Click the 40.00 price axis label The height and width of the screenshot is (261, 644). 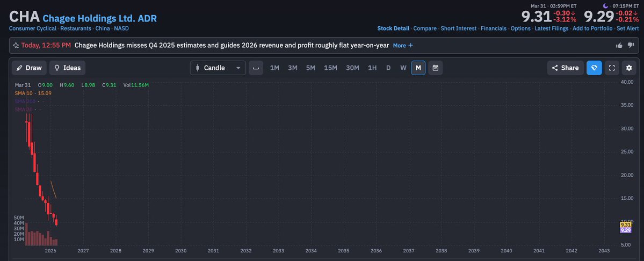(627, 82)
